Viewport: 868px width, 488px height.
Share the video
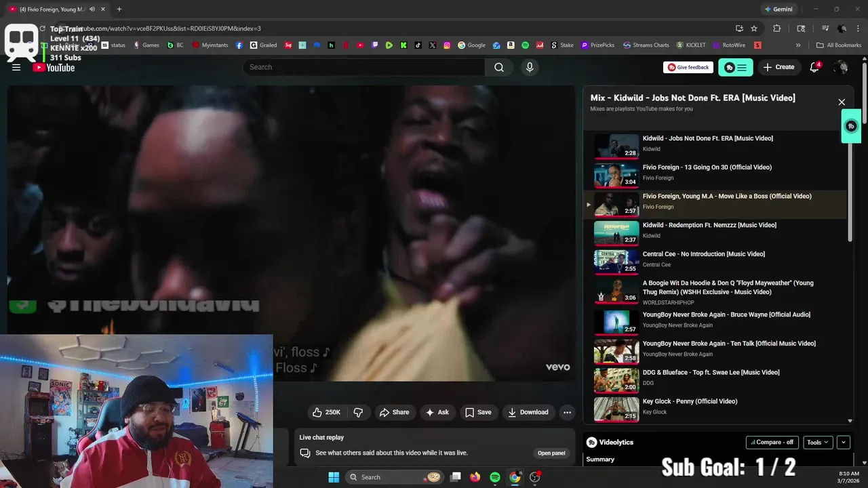coord(394,412)
